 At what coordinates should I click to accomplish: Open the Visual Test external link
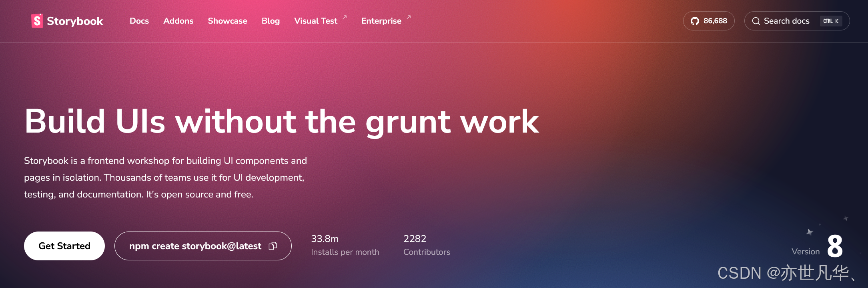(321, 21)
